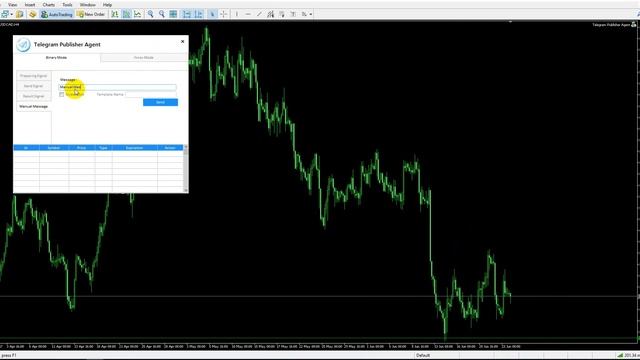Select the Cursor arrow tool
Image resolution: width=640 pixels, height=360 pixels.
pos(212,14)
